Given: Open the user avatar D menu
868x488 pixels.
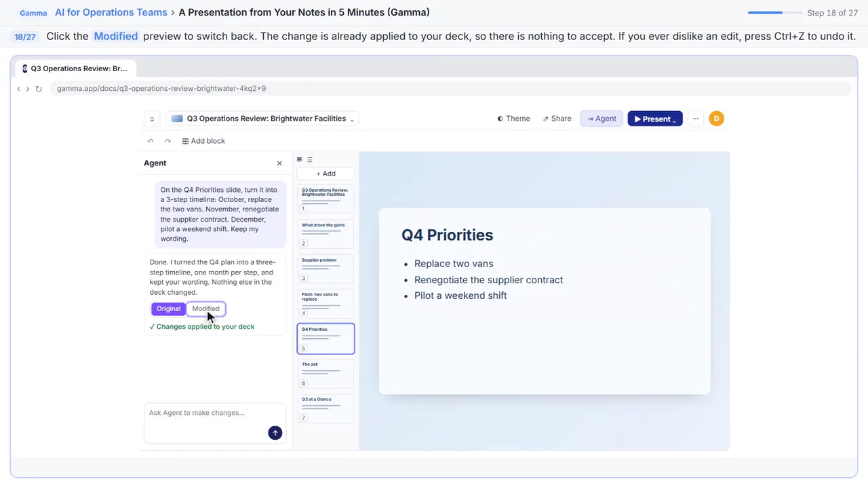Looking at the screenshot, I should pyautogui.click(x=716, y=119).
